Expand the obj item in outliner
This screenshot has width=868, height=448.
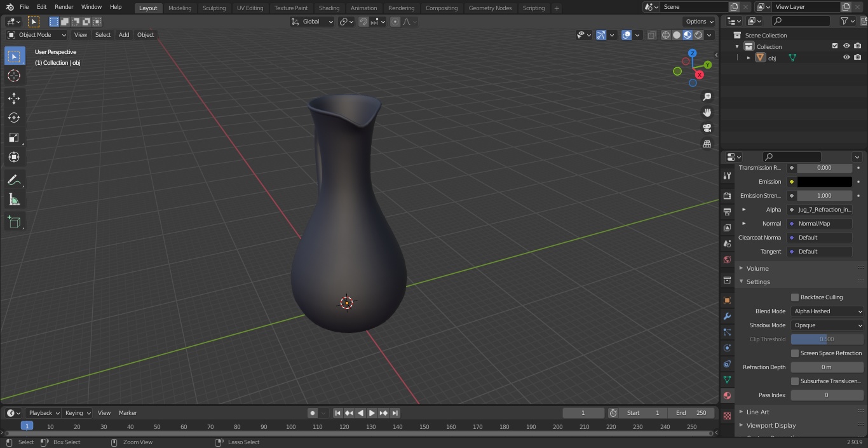749,58
